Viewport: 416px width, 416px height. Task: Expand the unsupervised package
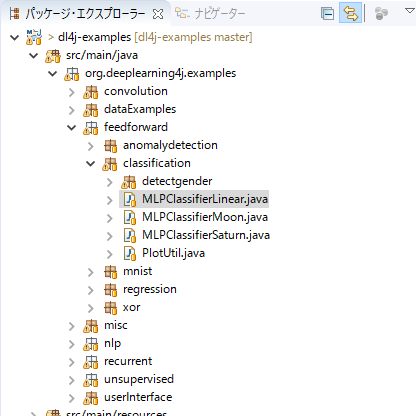[x=72, y=380]
